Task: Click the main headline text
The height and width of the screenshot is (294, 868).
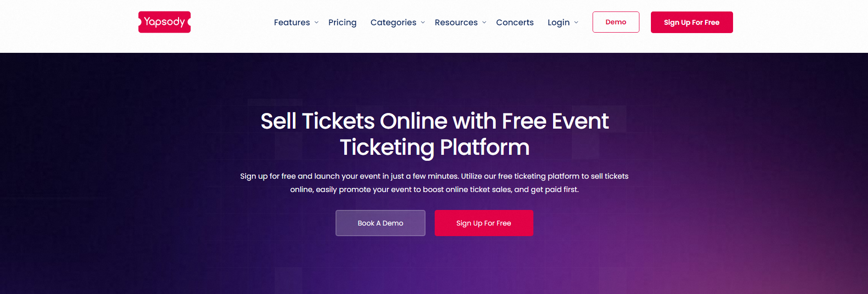Action: (x=434, y=134)
